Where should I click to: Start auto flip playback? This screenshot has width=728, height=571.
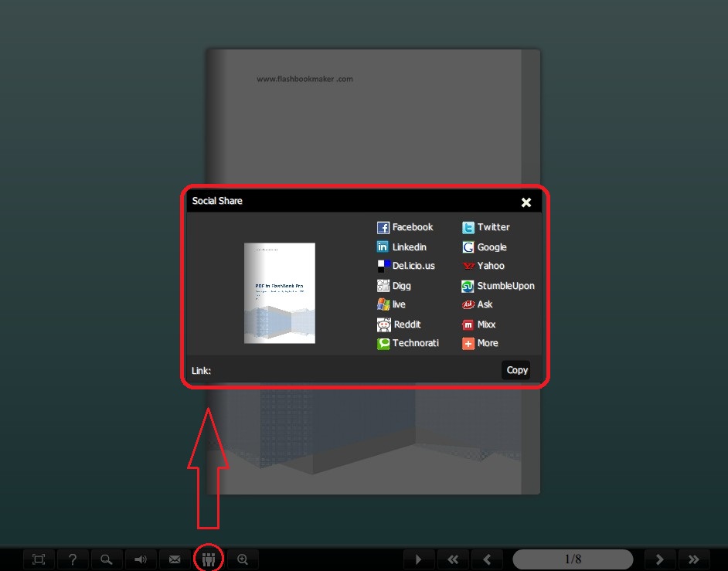(418, 559)
